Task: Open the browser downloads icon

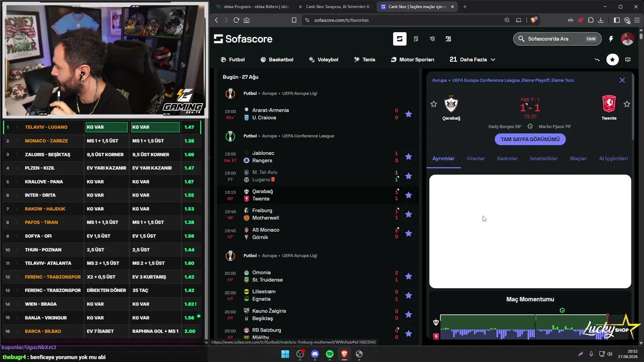Action: click(x=601, y=20)
